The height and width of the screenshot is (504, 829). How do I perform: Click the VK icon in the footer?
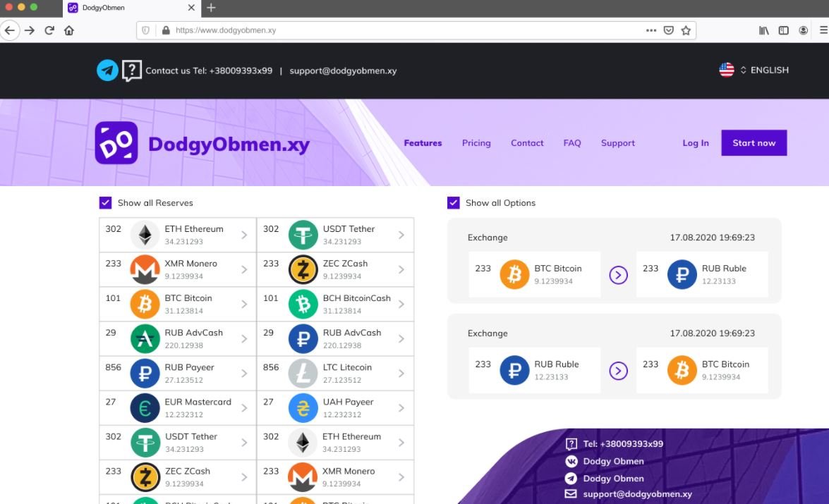(571, 461)
